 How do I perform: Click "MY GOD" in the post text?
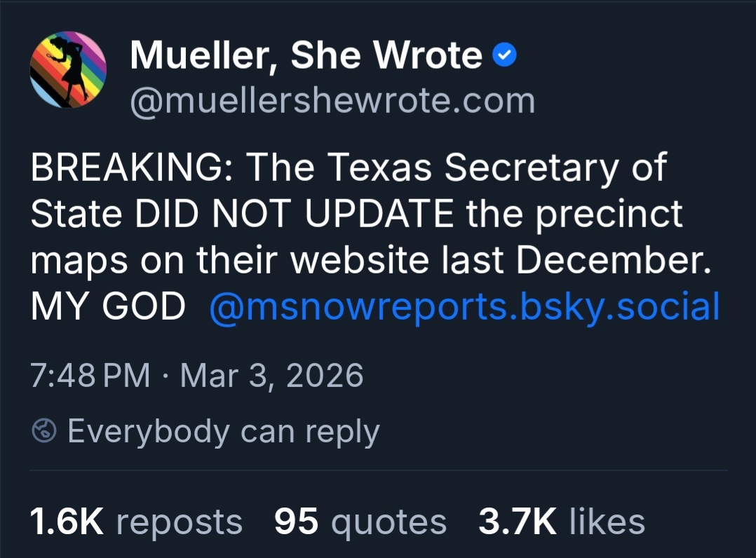108,307
